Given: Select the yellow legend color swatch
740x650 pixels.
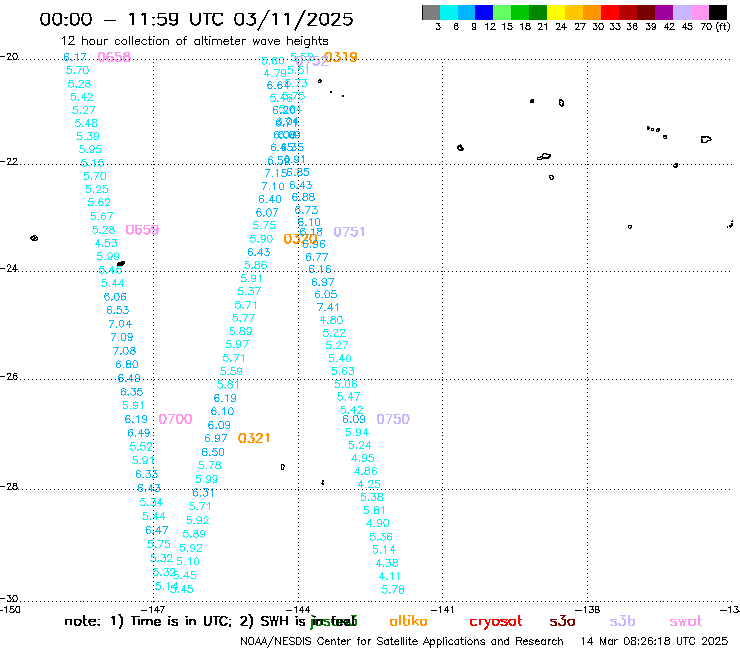Looking at the screenshot, I should click(x=555, y=12).
